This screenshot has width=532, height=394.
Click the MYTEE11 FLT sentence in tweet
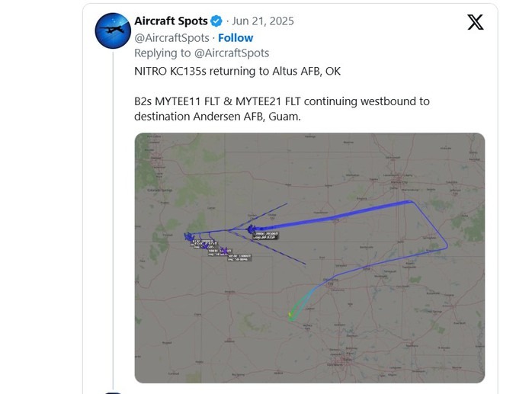click(282, 108)
